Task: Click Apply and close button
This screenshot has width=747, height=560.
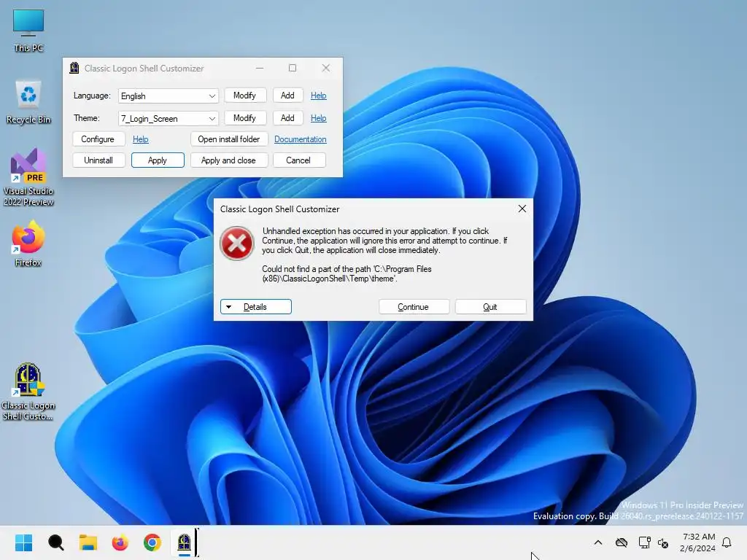Action: coord(229,160)
